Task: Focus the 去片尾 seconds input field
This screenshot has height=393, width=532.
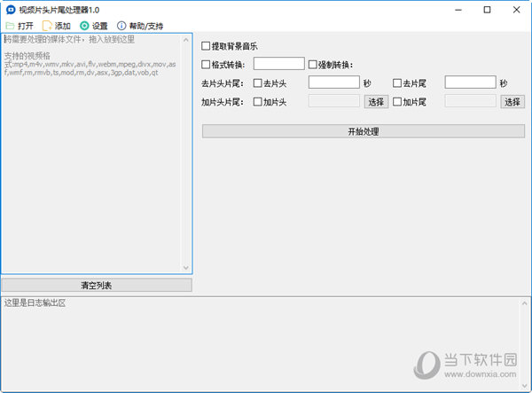Action: click(x=470, y=83)
